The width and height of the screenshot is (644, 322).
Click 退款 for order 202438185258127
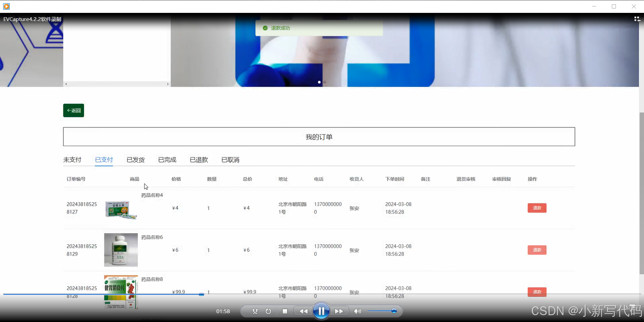pyautogui.click(x=537, y=208)
